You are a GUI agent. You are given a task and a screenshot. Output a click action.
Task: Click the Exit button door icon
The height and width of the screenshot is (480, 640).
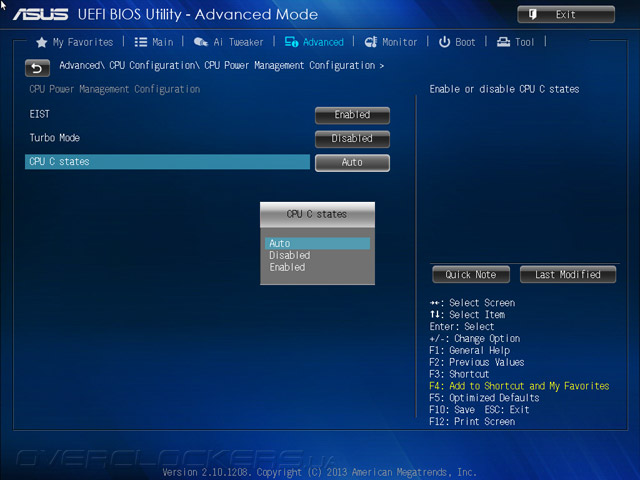click(533, 14)
